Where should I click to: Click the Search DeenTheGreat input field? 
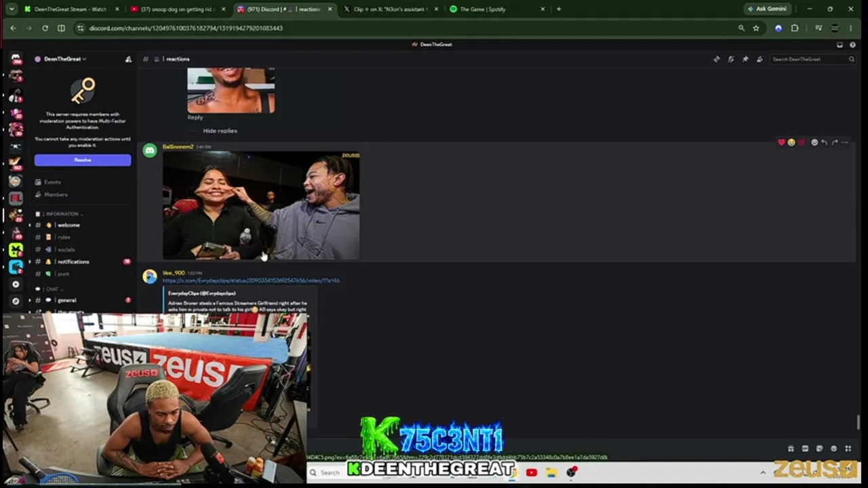pyautogui.click(x=812, y=59)
